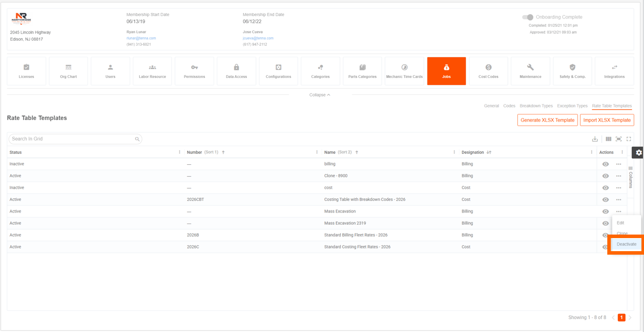View Mass Excavation 2319 eye icon
This screenshot has width=644, height=332.
click(605, 224)
